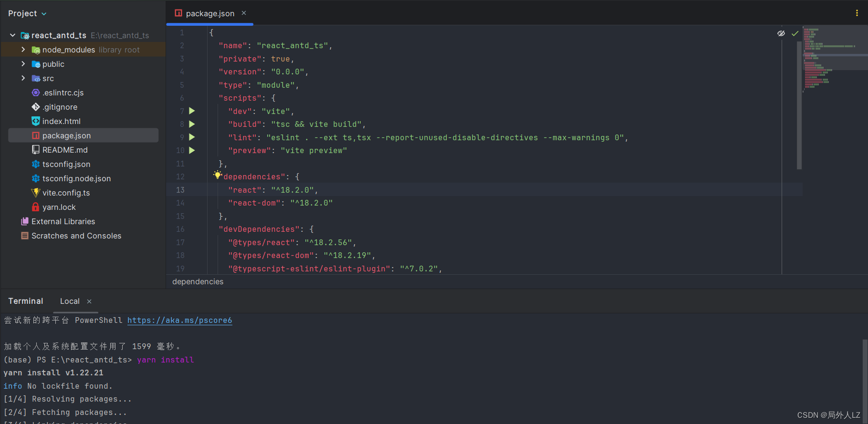
Task: Expand the public folder
Action: point(23,64)
